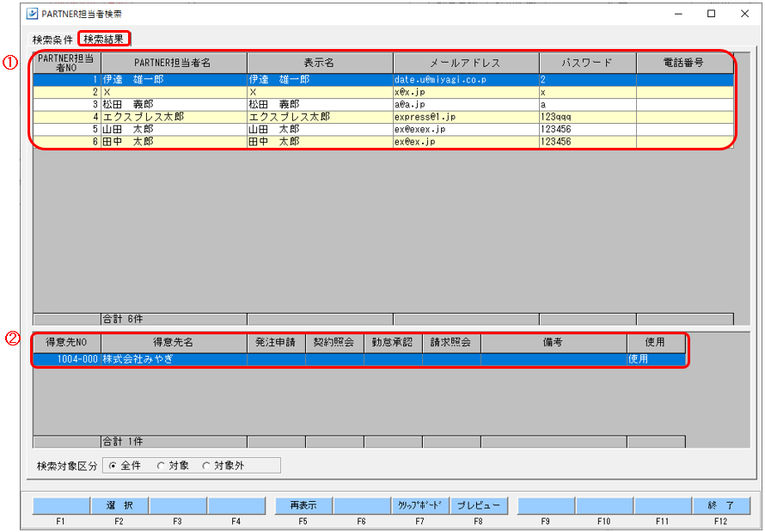Image resolution: width=765 pixels, height=532 pixels.
Task: Select the 伊達 雄一郎 name cell in row 1
Action: (174, 79)
